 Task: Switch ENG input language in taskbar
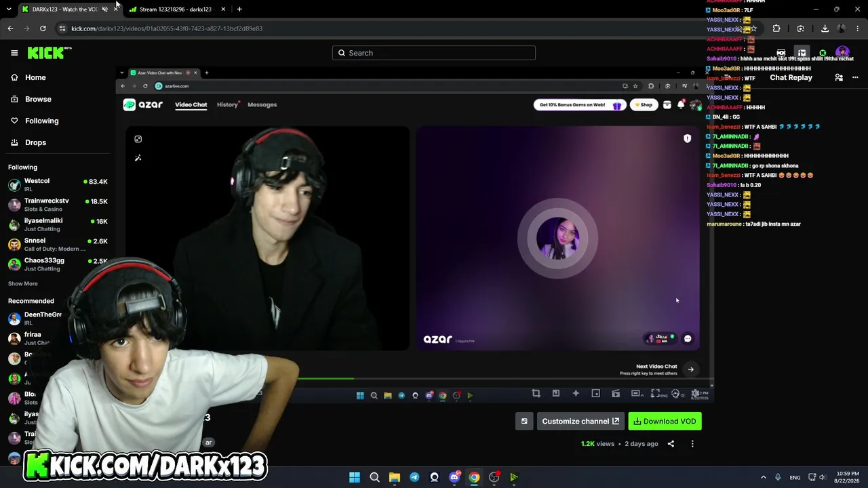[795, 477]
